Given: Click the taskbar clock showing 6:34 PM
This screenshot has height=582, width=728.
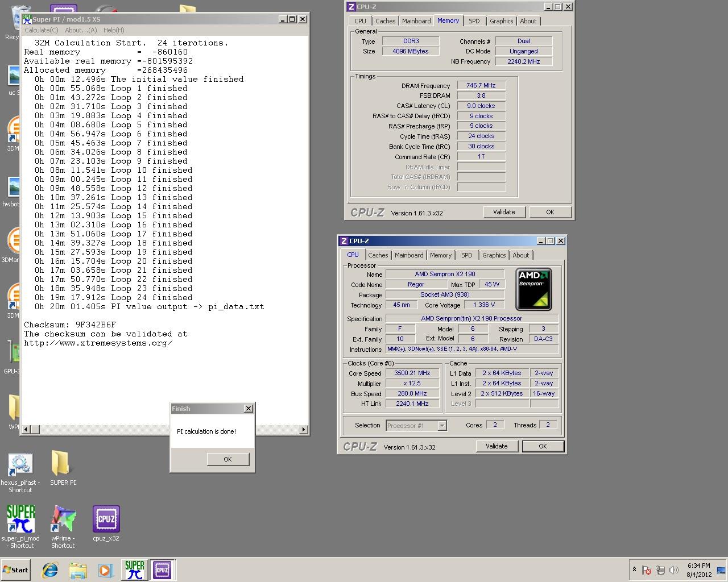Looking at the screenshot, I should tap(698, 570).
